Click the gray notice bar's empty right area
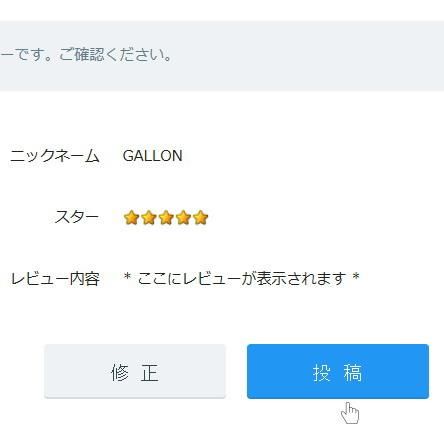This screenshot has height=444, width=444. pyautogui.click(x=308, y=55)
